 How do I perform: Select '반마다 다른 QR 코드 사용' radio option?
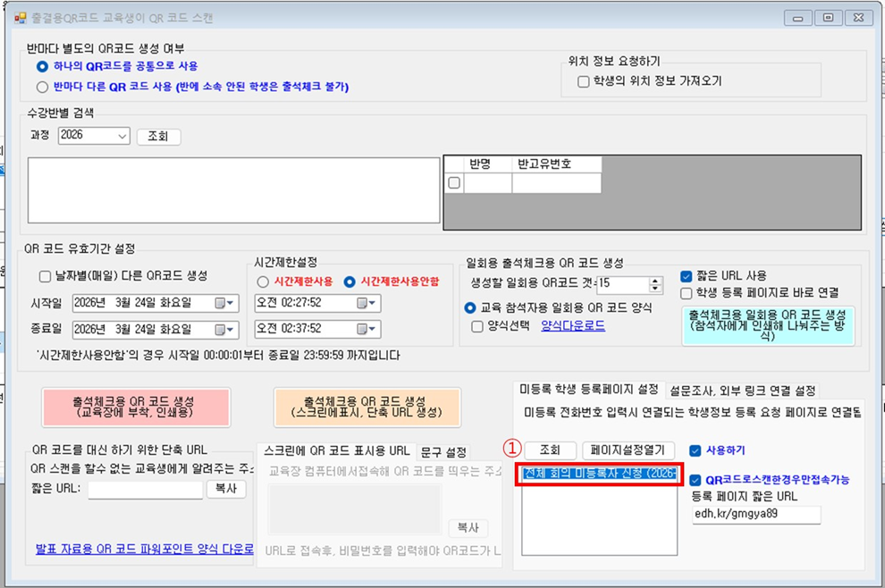pyautogui.click(x=42, y=87)
